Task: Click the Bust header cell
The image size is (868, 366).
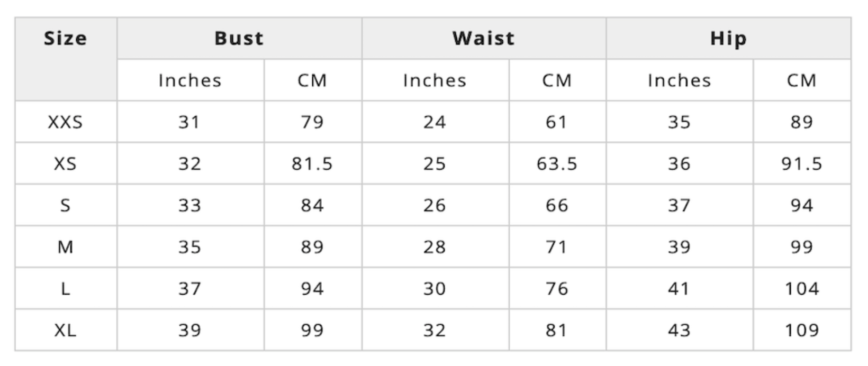Action: 239,39
